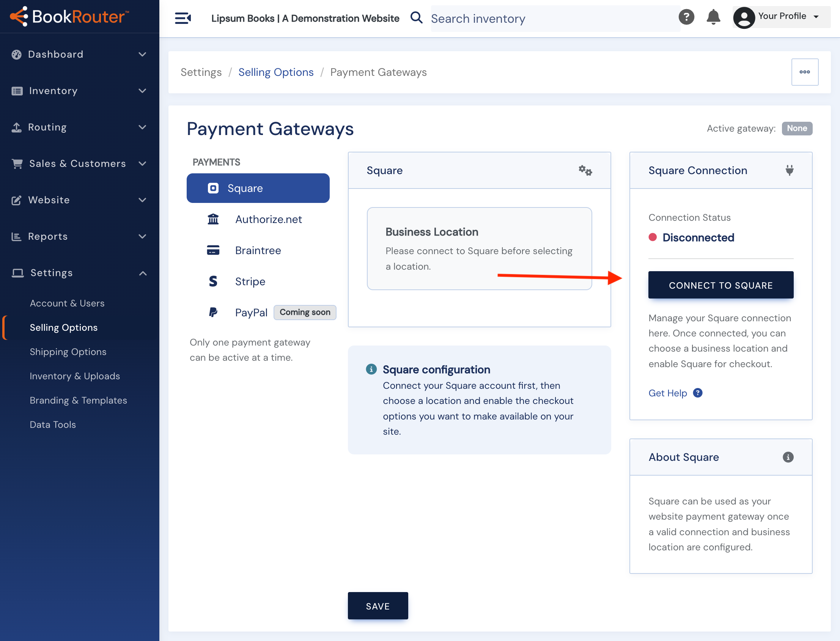Viewport: 840px width, 641px height.
Task: Open Account & Users settings
Action: tap(67, 303)
